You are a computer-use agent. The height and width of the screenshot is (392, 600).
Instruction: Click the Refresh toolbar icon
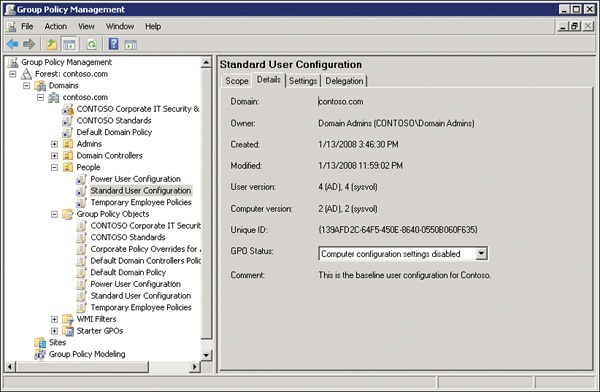point(91,44)
